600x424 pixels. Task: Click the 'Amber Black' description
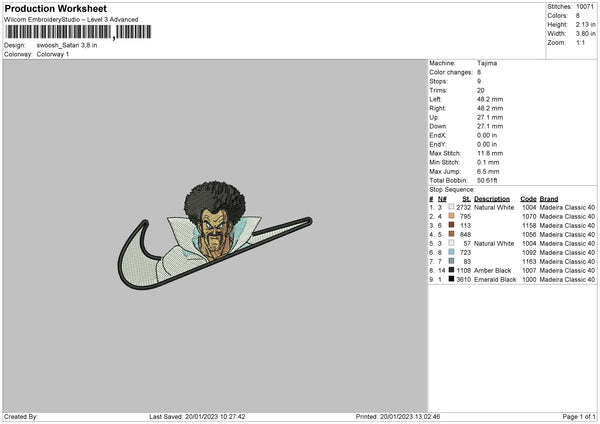pos(492,271)
